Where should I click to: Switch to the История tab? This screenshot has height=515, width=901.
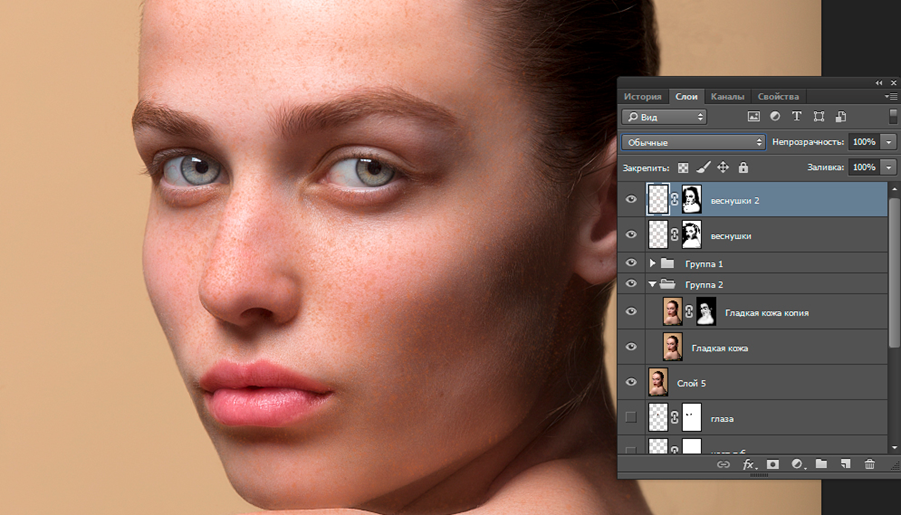coord(642,97)
